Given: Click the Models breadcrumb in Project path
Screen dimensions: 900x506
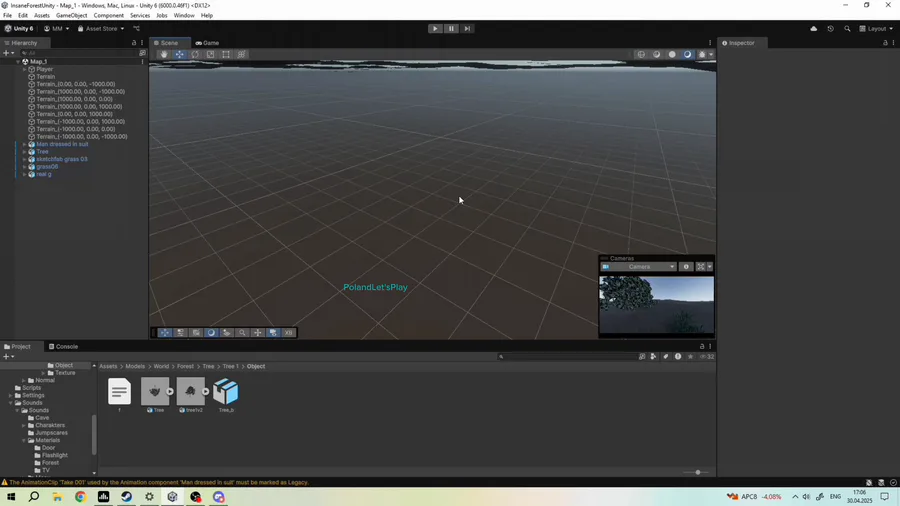Looking at the screenshot, I should click(135, 367).
